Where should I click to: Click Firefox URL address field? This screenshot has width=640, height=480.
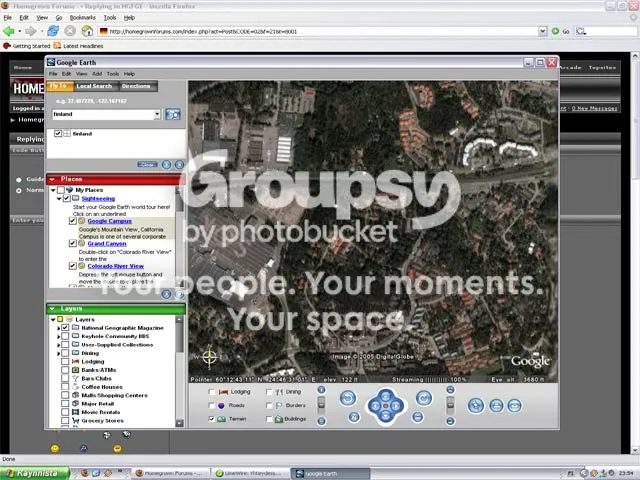coord(318,31)
